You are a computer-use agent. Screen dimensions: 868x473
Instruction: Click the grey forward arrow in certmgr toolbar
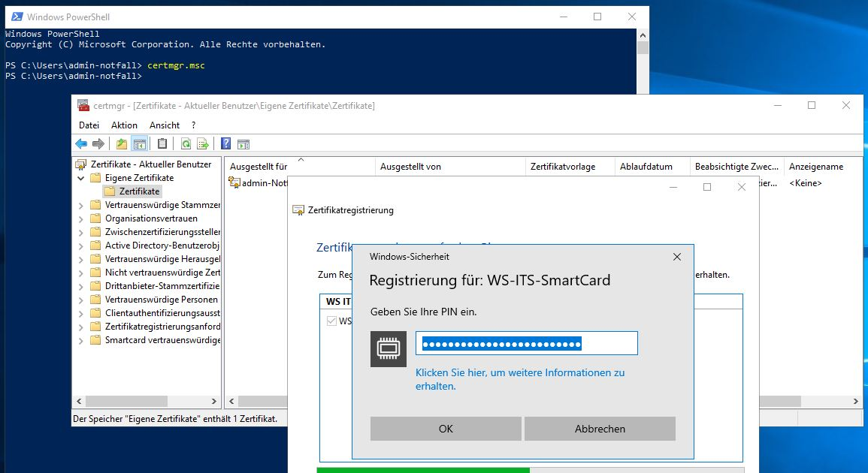[x=98, y=144]
